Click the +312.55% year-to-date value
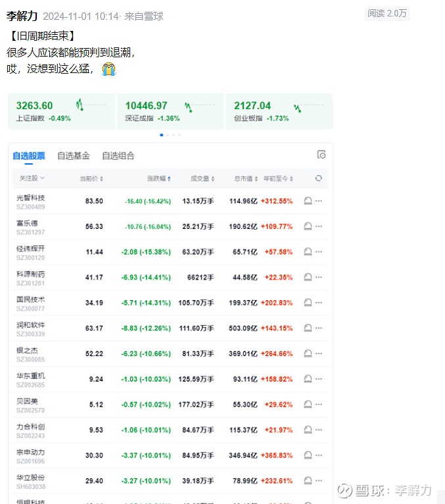Image resolution: width=445 pixels, height=504 pixels. point(277,201)
